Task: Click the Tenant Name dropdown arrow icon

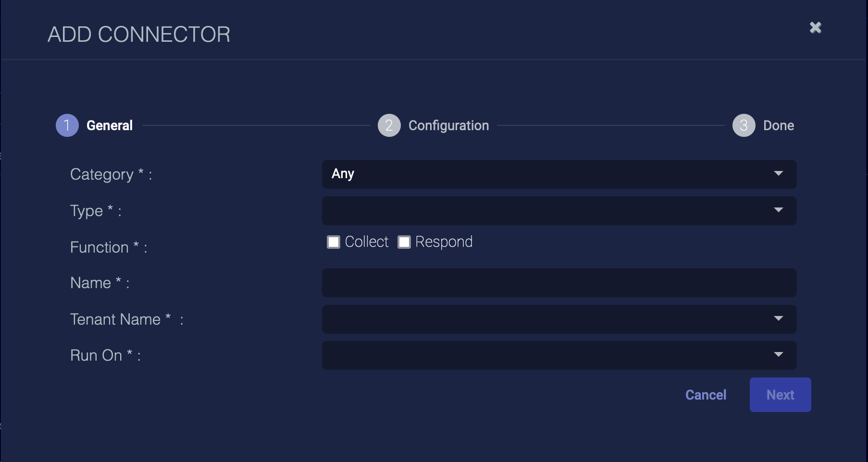Action: click(x=779, y=318)
